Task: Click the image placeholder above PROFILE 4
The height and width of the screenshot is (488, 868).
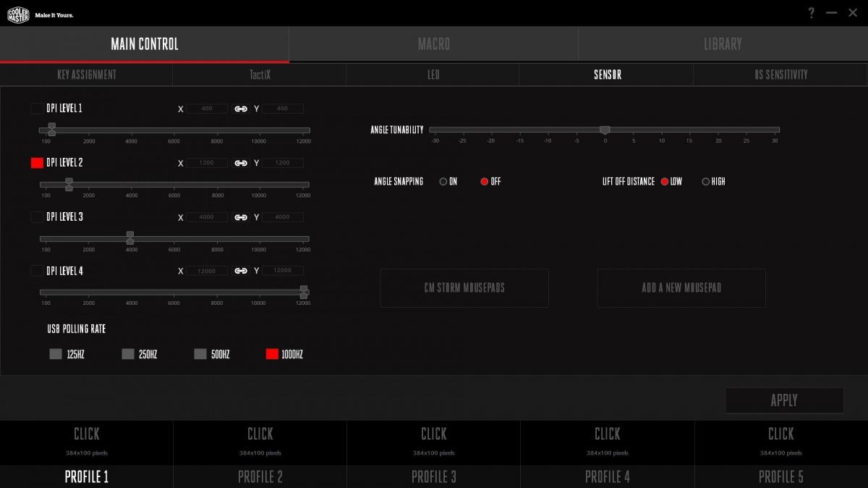Action: point(608,442)
